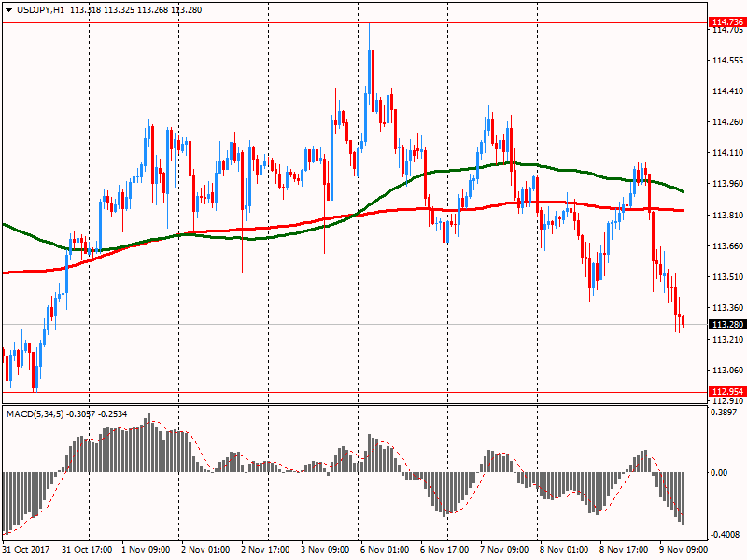The width and height of the screenshot is (747, 560).
Task: Click the 31 Oct 2017 time label
Action: pyautogui.click(x=27, y=550)
